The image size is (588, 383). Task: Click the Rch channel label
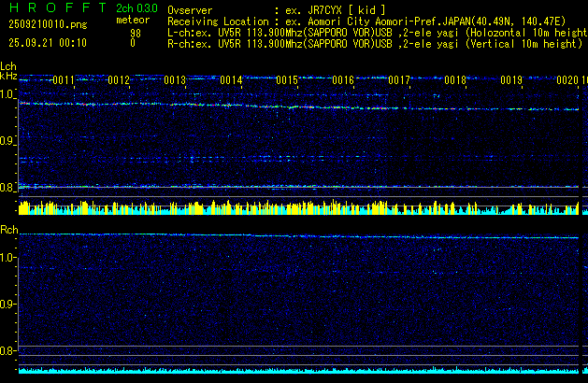9,230
